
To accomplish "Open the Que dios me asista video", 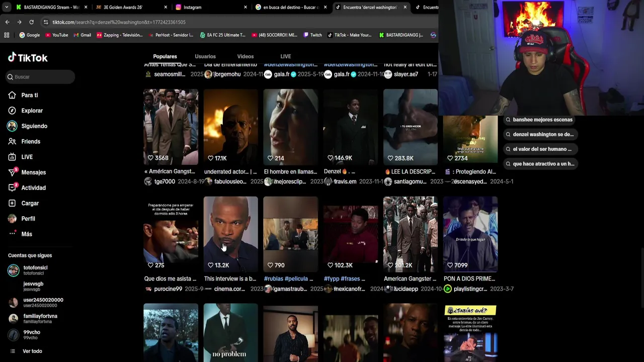I will pos(171,234).
